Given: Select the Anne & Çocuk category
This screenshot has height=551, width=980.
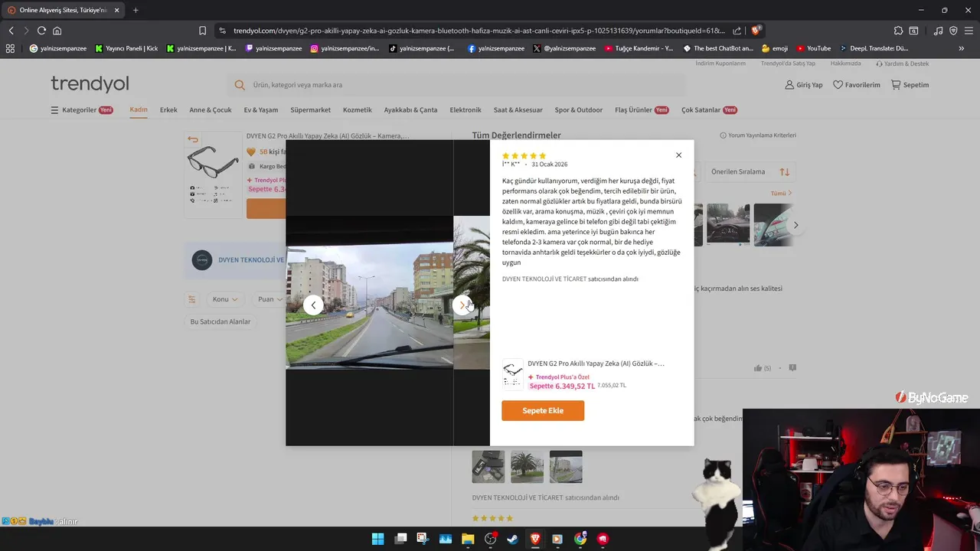Looking at the screenshot, I should pos(211,110).
